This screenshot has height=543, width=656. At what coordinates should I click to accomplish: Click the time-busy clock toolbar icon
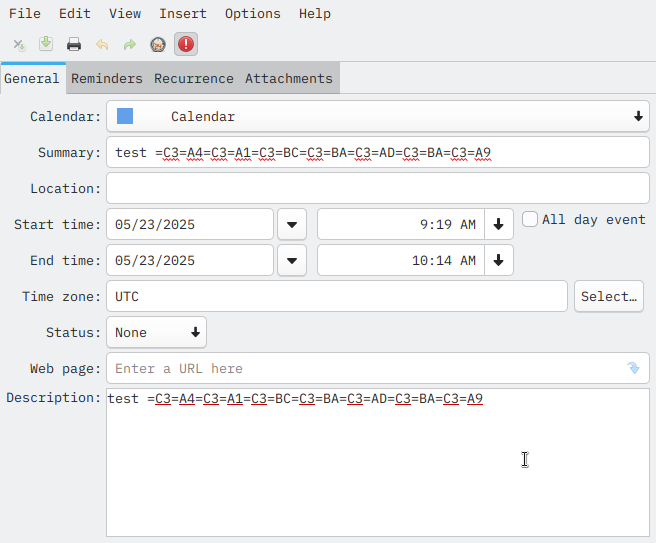pyautogui.click(x=158, y=44)
